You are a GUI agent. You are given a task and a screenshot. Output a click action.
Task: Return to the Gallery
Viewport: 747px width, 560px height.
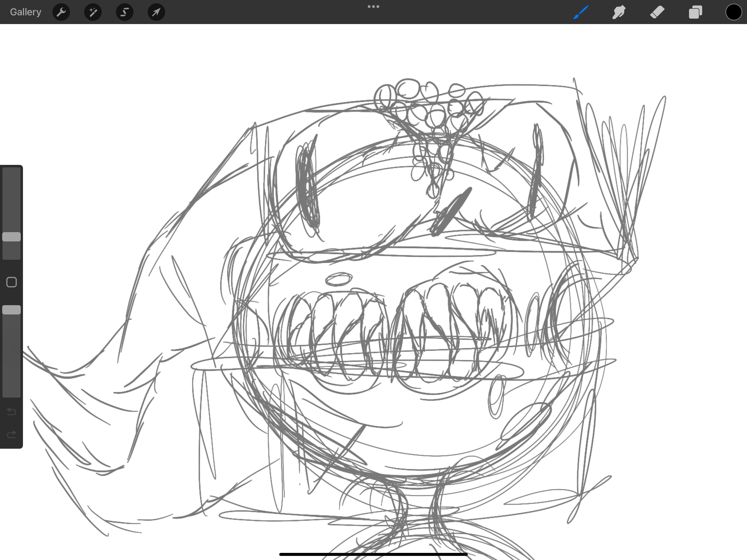[25, 12]
